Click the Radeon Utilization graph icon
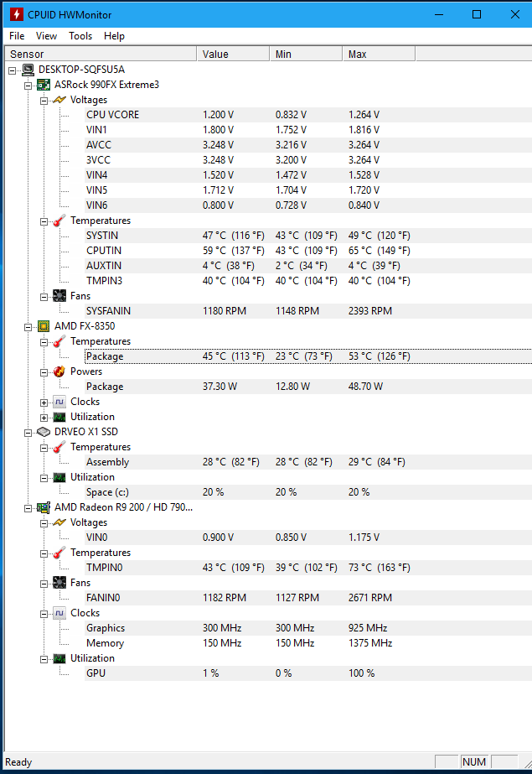The image size is (532, 774). coord(59,658)
